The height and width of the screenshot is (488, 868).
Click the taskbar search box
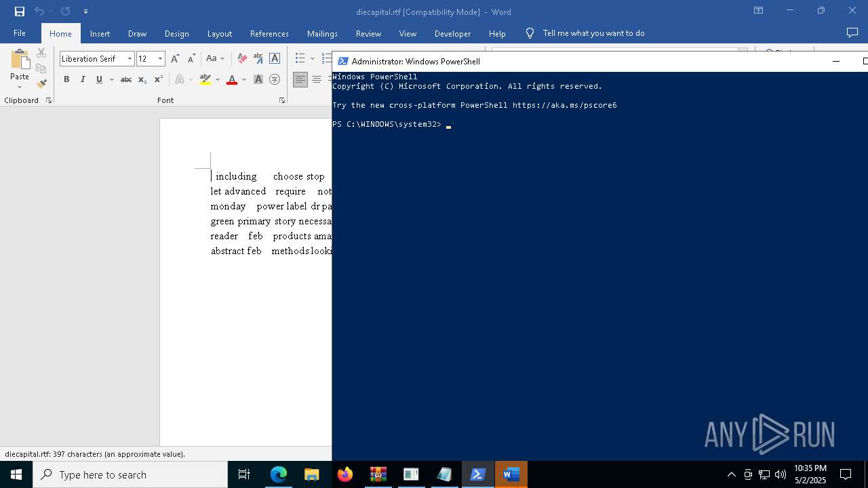click(x=130, y=474)
